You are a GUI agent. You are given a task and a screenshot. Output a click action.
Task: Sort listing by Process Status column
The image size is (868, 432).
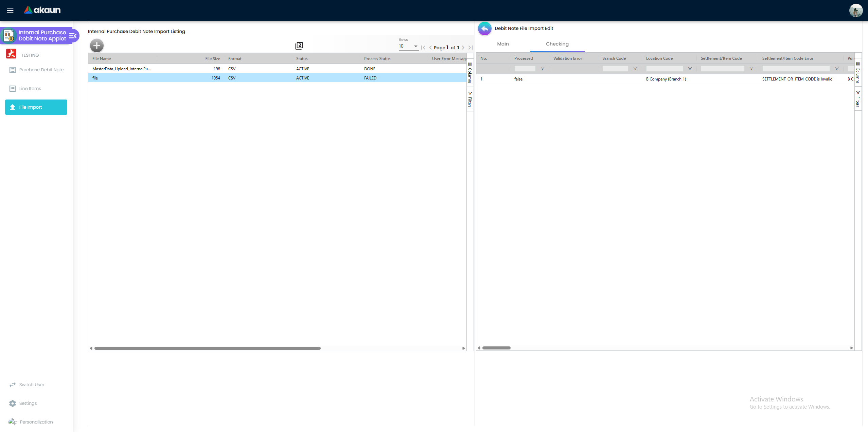coord(377,59)
